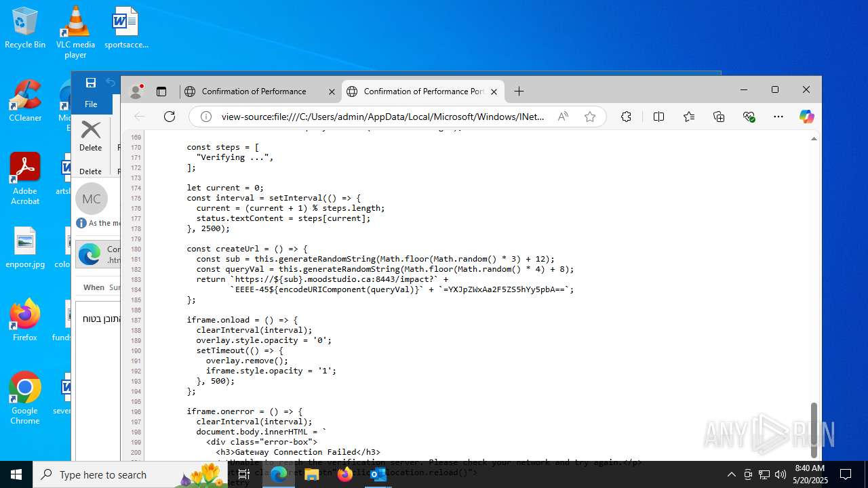Open Adobe Acrobat desktop shortcut
This screenshot has height=488, width=868.
tap(25, 179)
